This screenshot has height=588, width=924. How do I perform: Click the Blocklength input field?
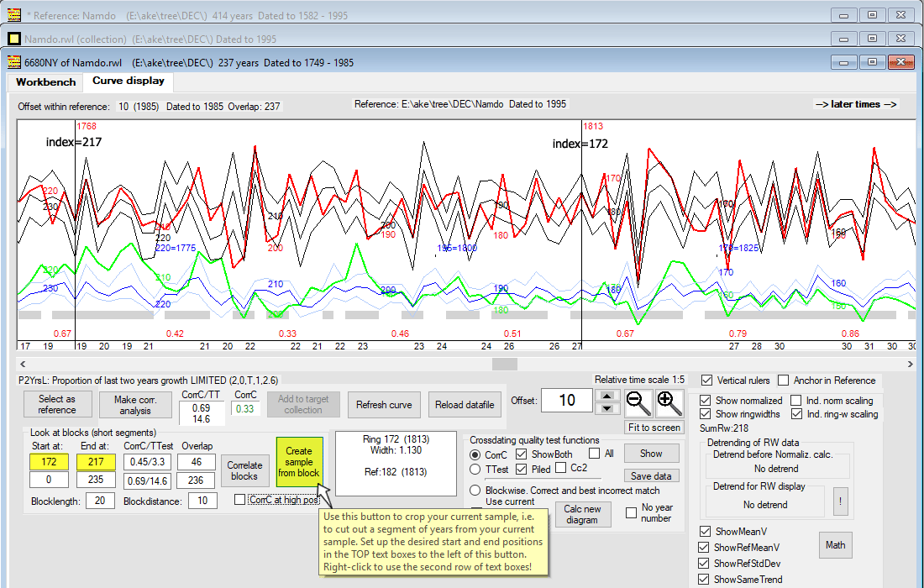click(x=100, y=501)
